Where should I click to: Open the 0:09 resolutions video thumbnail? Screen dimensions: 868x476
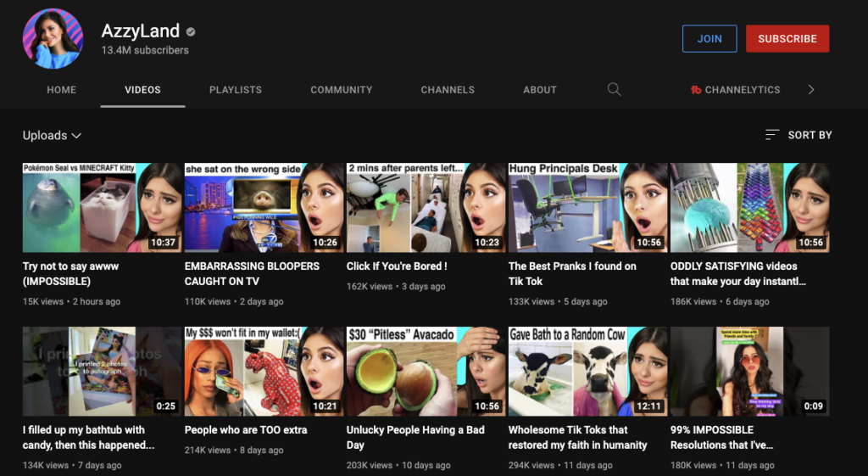coord(750,372)
